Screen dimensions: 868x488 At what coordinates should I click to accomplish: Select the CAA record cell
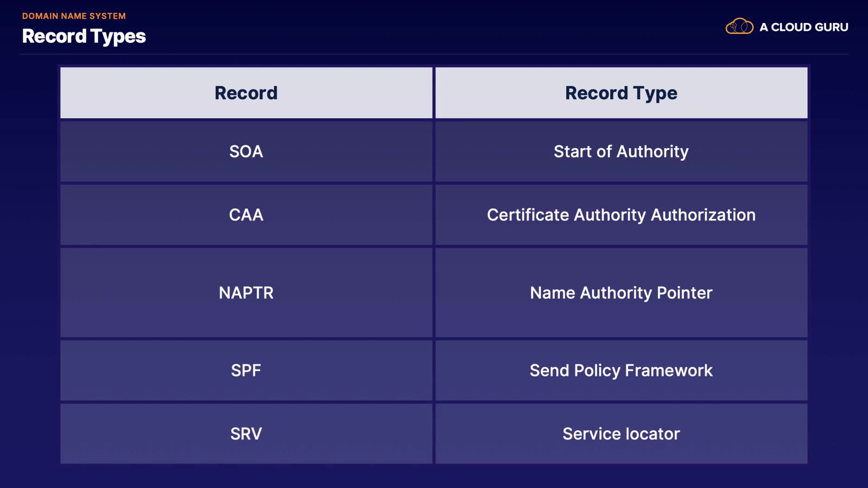(246, 215)
